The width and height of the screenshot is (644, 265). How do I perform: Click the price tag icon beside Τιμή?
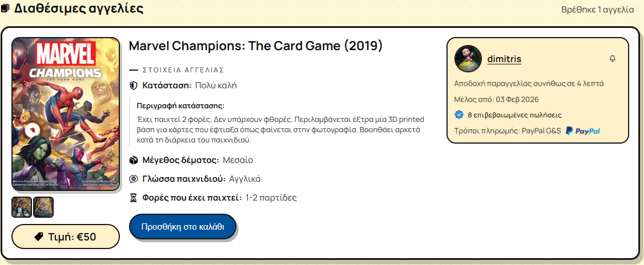click(39, 237)
